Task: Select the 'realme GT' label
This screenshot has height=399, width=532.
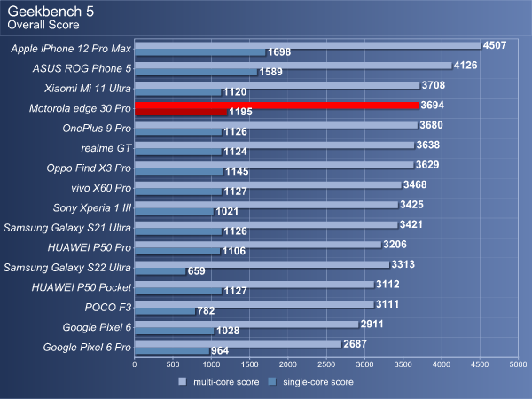Action: click(x=106, y=148)
